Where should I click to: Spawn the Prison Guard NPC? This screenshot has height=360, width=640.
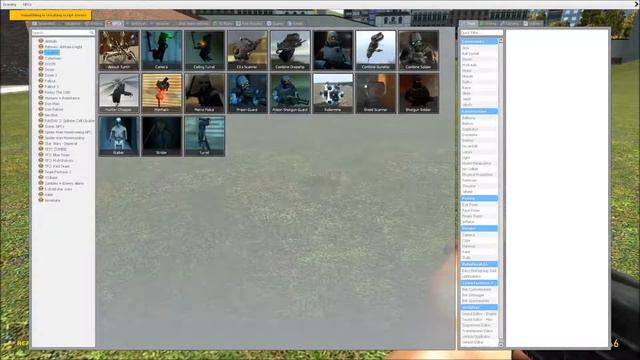click(x=247, y=93)
